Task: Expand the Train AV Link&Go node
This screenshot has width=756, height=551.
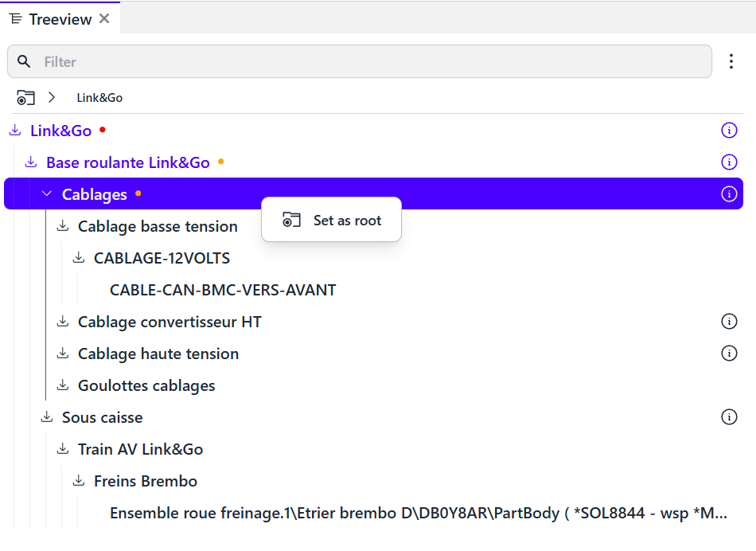Action: (63, 449)
